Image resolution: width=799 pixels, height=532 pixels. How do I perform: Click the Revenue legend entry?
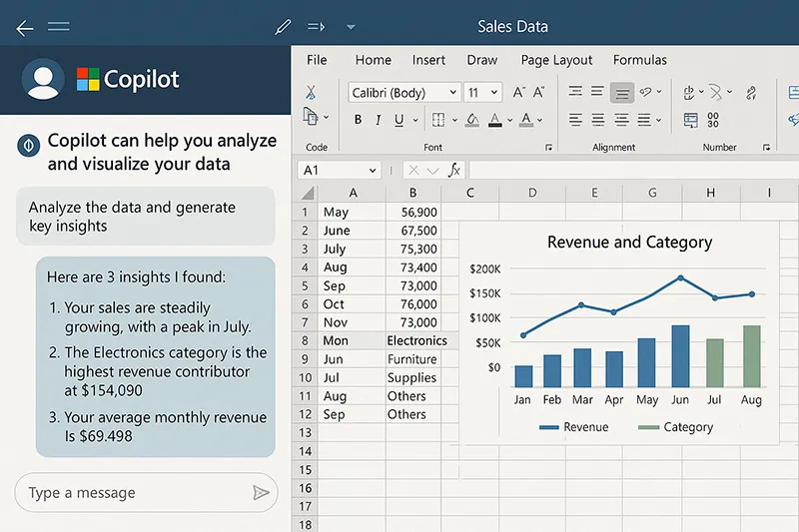(573, 427)
